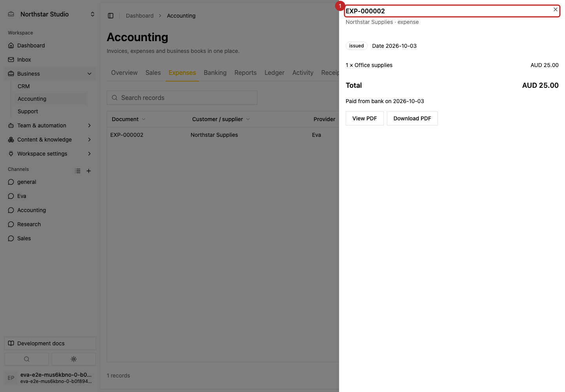This screenshot has height=392, width=565.
Task: Select Accounting under Business
Action: pyautogui.click(x=50, y=99)
